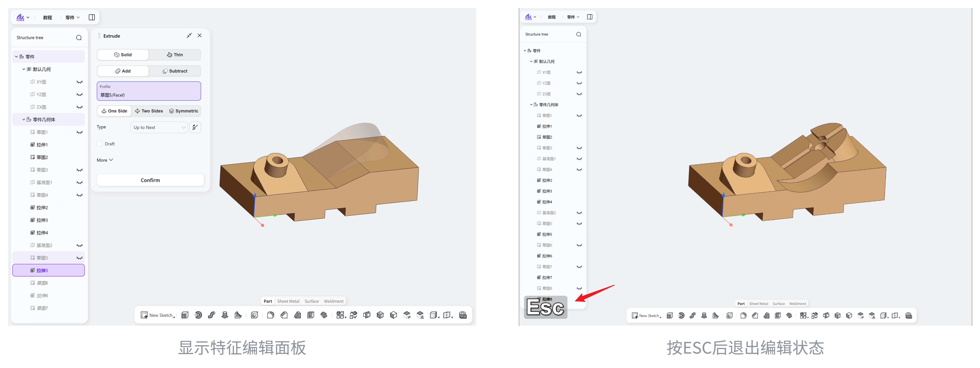Activate the Rib tool in left screenshot toolbar
This screenshot has width=980, height=368.
(238, 315)
